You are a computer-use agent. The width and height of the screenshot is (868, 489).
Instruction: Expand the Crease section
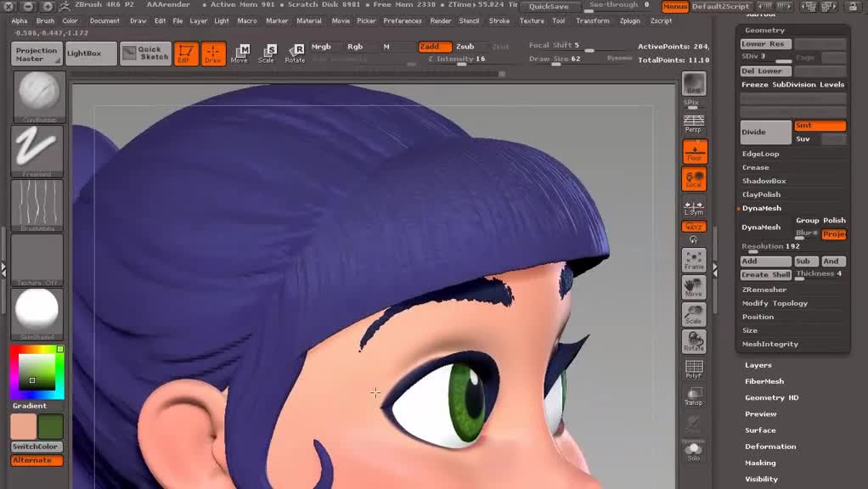(756, 167)
